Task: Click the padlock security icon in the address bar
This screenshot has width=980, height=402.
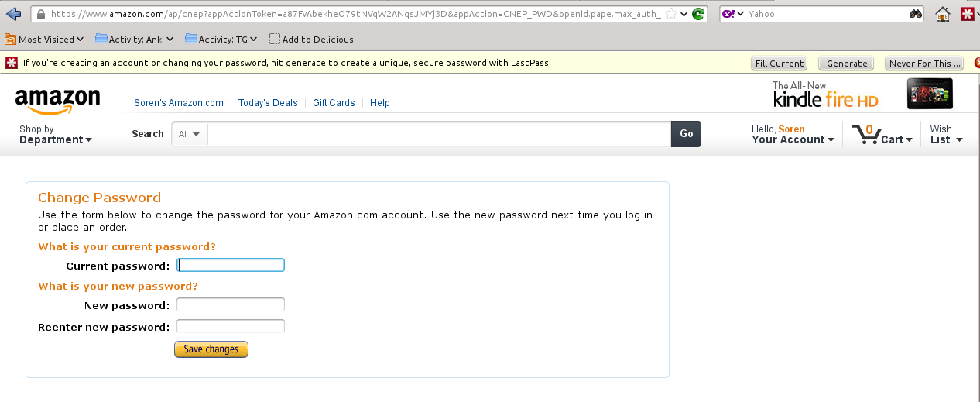Action: 41,14
